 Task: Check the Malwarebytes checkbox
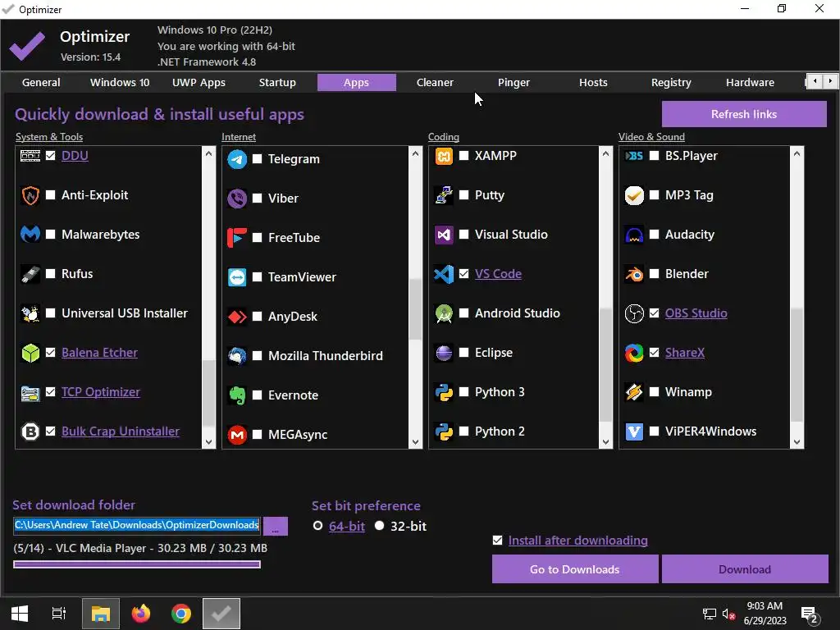pos(50,235)
